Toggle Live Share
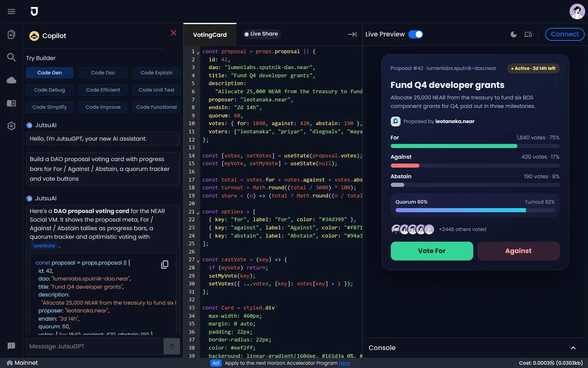Screen dimensions: 588x368 [x=261, y=34]
